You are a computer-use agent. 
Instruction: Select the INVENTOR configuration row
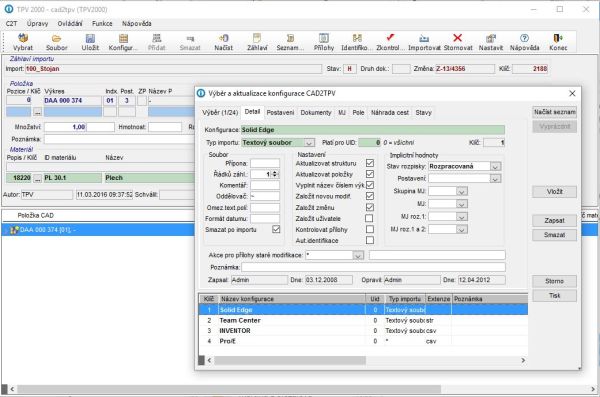(363, 331)
